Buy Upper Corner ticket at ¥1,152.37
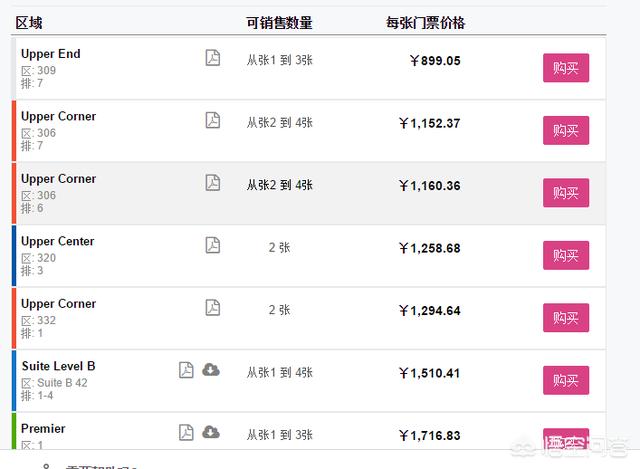 click(x=566, y=130)
